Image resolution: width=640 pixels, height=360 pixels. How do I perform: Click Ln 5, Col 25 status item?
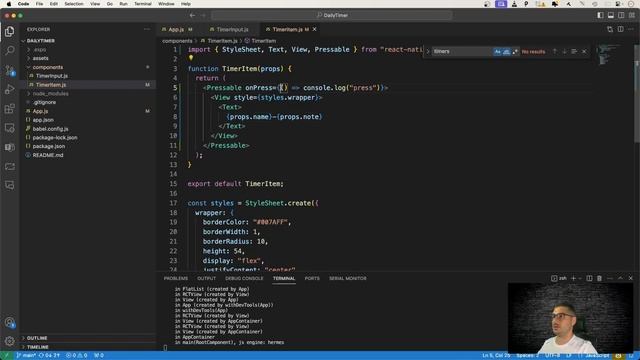coord(496,356)
